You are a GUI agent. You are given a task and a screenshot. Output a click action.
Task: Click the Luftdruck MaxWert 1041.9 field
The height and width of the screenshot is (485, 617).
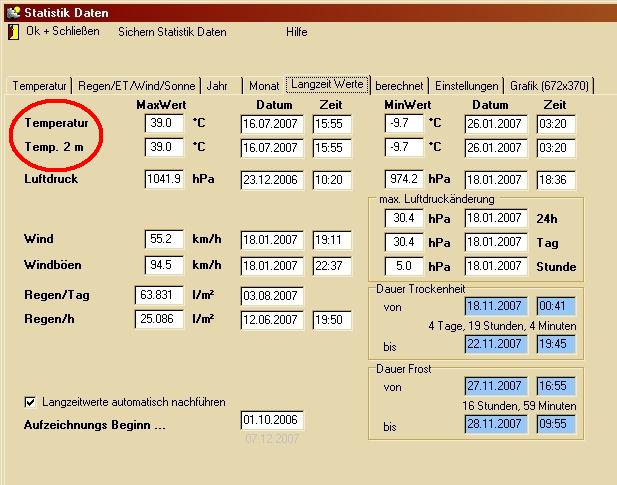(x=164, y=180)
